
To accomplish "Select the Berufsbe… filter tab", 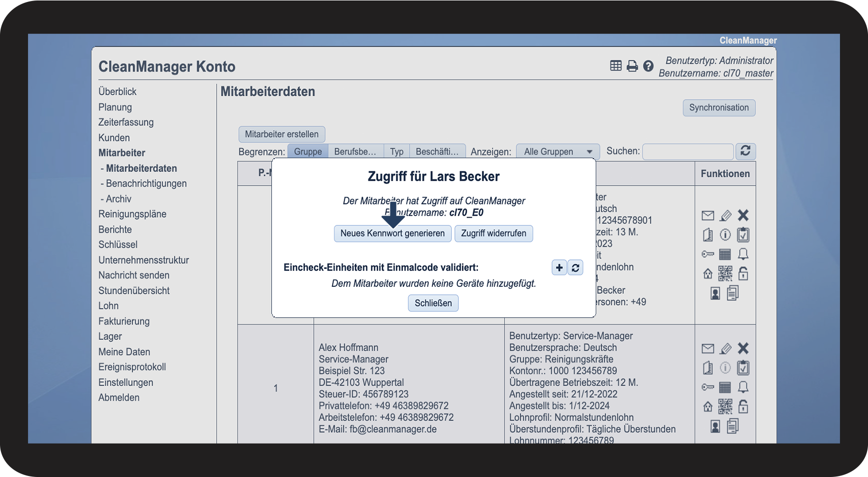I will [x=355, y=151].
